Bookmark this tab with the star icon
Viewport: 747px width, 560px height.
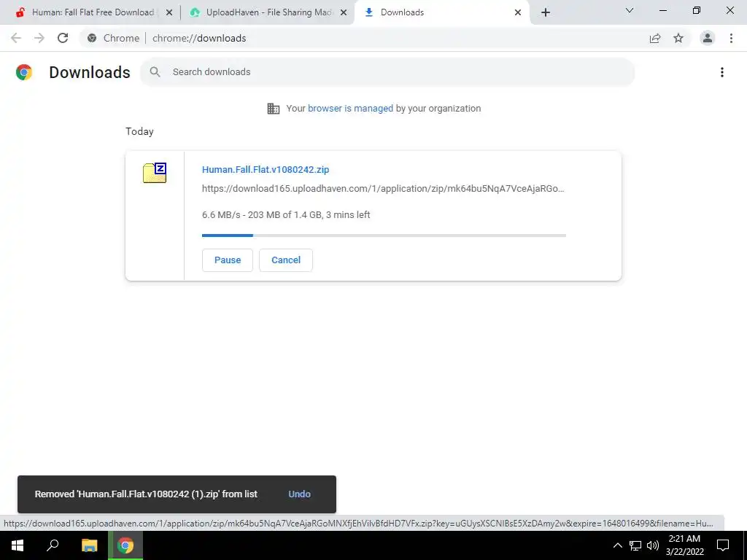click(678, 38)
